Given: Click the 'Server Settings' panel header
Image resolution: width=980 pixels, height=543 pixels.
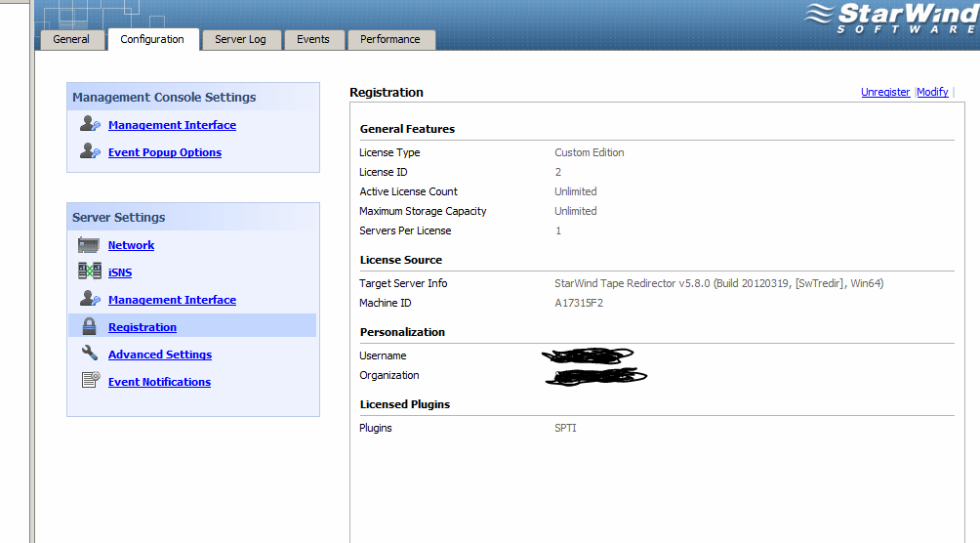Looking at the screenshot, I should click(x=192, y=217).
